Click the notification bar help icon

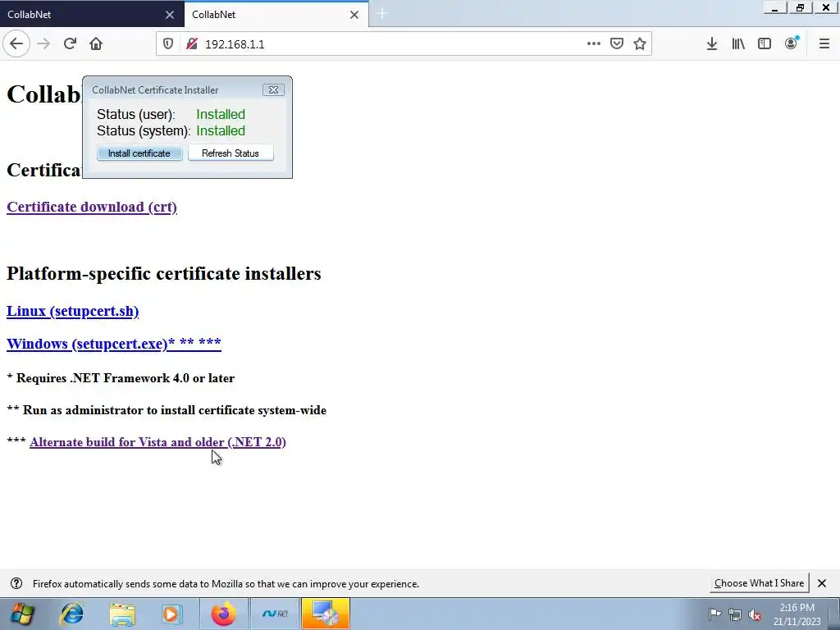coord(16,583)
